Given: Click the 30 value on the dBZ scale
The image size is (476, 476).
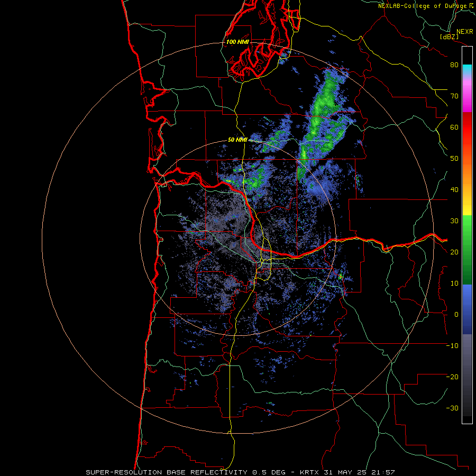Looking at the screenshot, I should [454, 221].
